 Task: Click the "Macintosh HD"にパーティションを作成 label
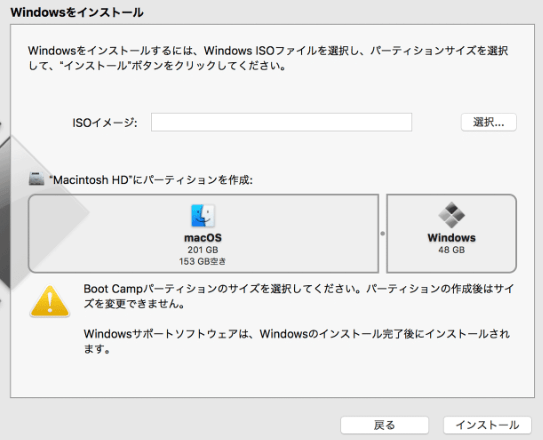(151, 180)
